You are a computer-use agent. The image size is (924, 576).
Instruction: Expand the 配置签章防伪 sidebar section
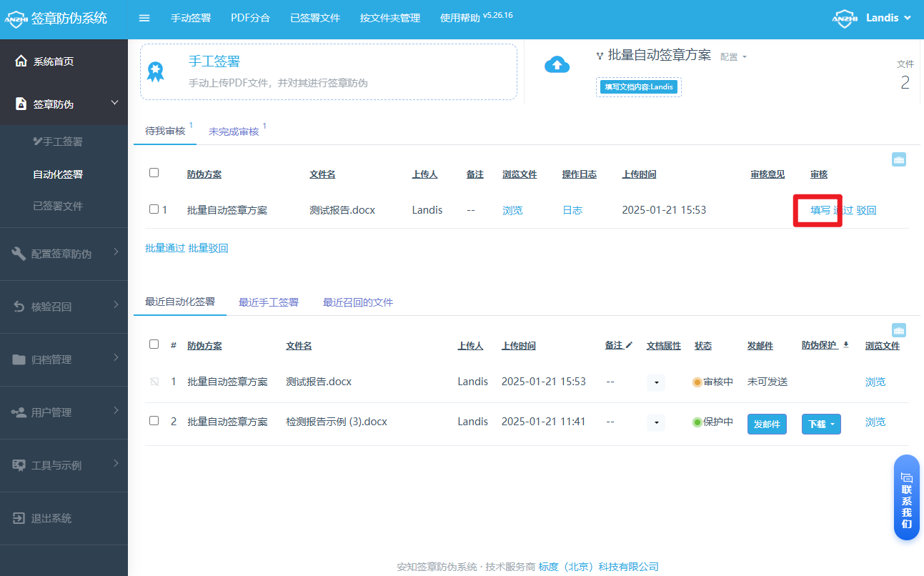pyautogui.click(x=64, y=254)
